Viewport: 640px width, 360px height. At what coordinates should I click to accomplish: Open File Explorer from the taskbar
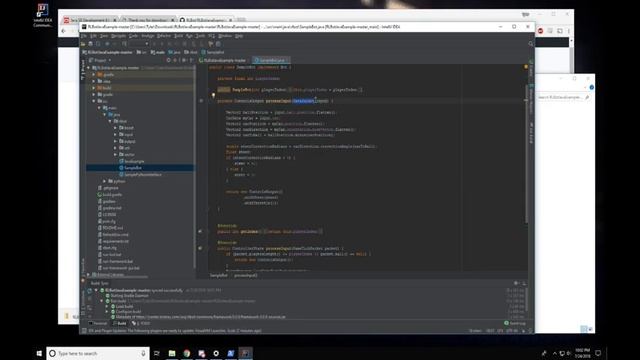pos(172,353)
